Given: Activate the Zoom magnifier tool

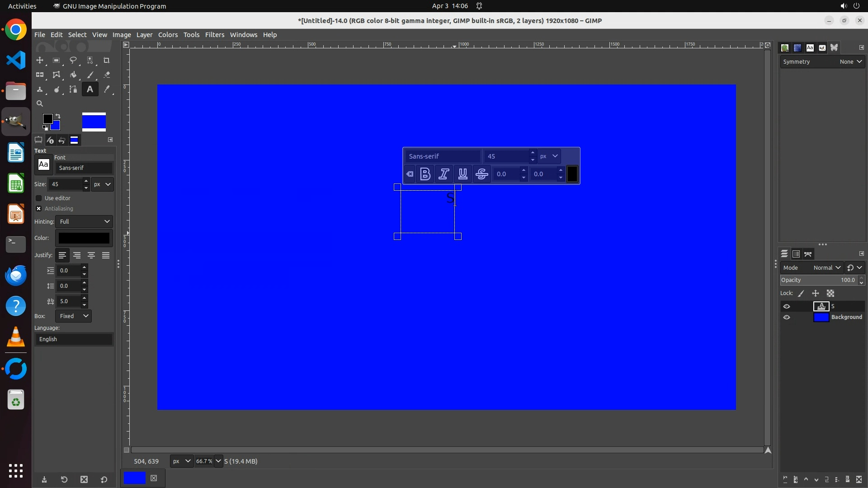Looking at the screenshot, I should click(40, 103).
